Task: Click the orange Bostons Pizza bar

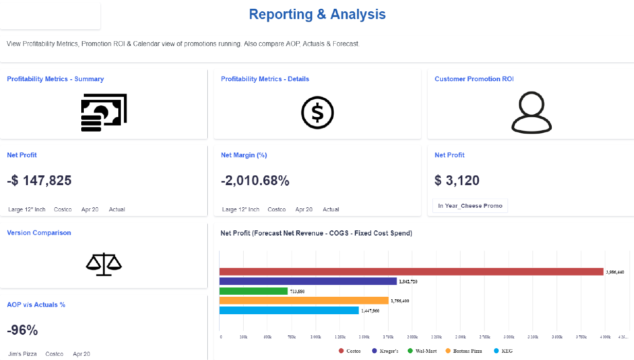Action: (304, 301)
